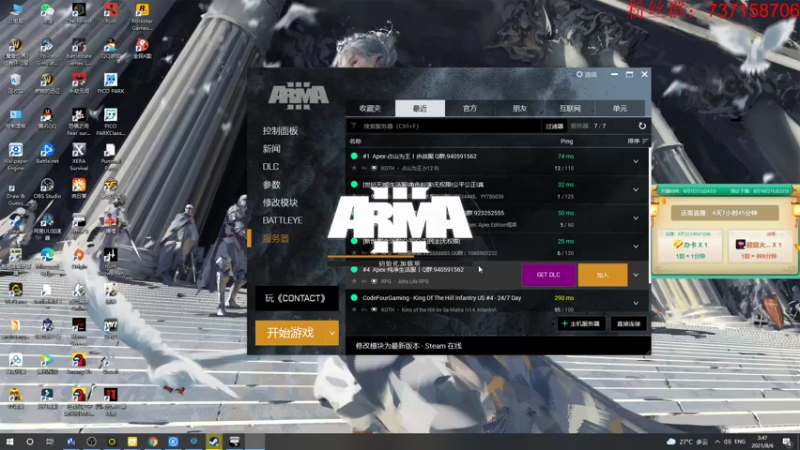Click the filter funnel icon in the search bar
800x450 pixels.
point(354,126)
